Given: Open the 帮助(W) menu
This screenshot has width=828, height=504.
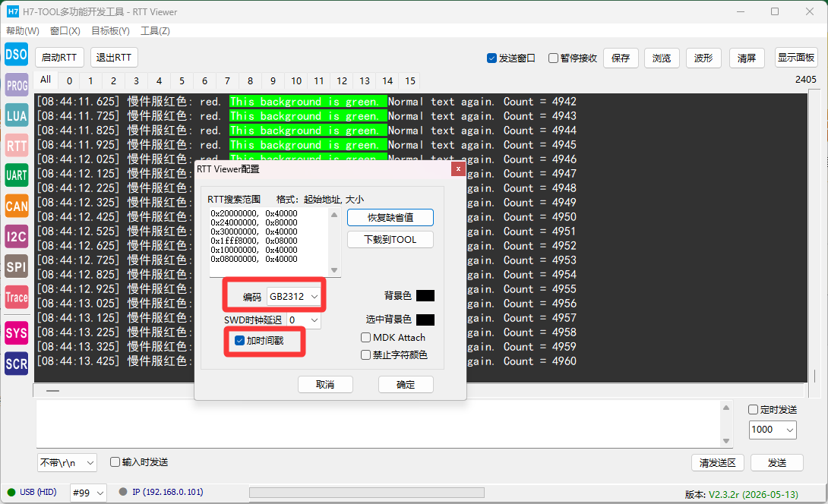Looking at the screenshot, I should [x=23, y=31].
